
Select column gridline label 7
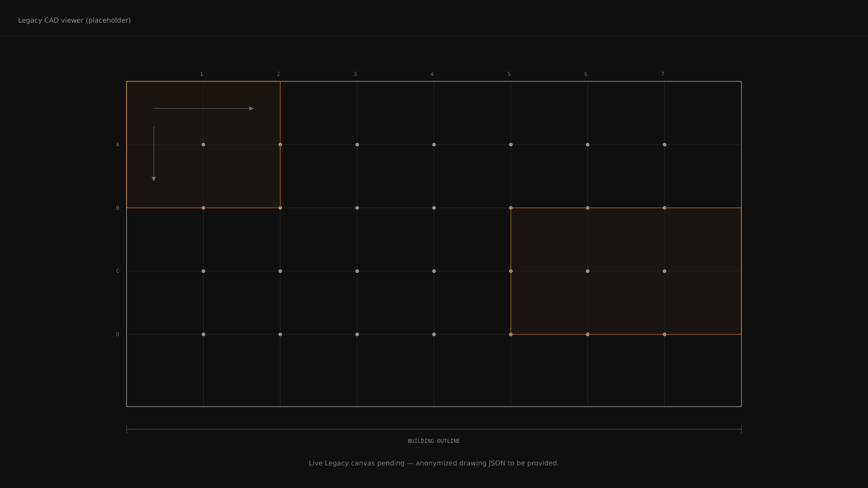coord(663,74)
